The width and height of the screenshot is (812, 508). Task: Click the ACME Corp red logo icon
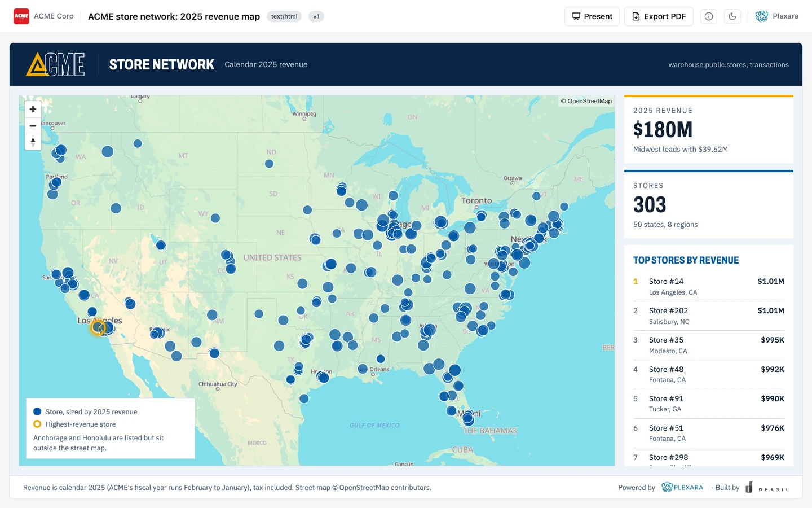tap(21, 16)
